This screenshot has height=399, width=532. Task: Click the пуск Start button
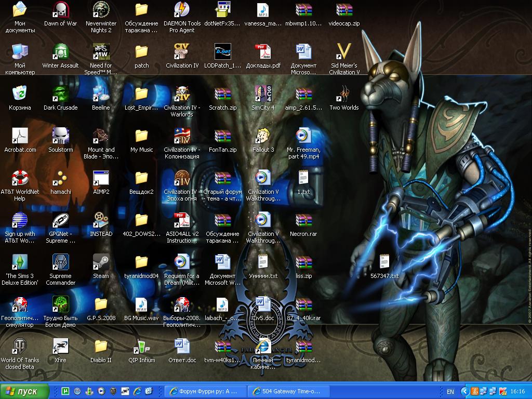[x=24, y=391]
